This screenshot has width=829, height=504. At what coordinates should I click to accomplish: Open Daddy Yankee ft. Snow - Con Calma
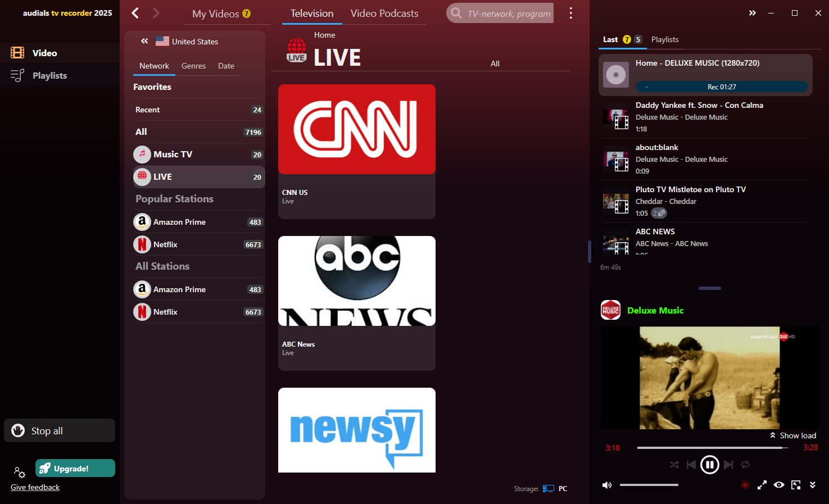[x=705, y=117]
